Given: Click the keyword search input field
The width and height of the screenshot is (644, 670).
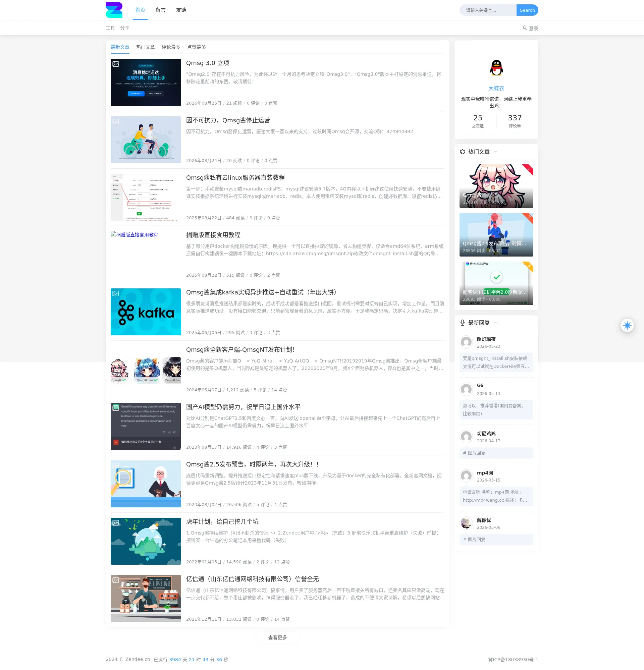Looking at the screenshot, I should click(488, 10).
